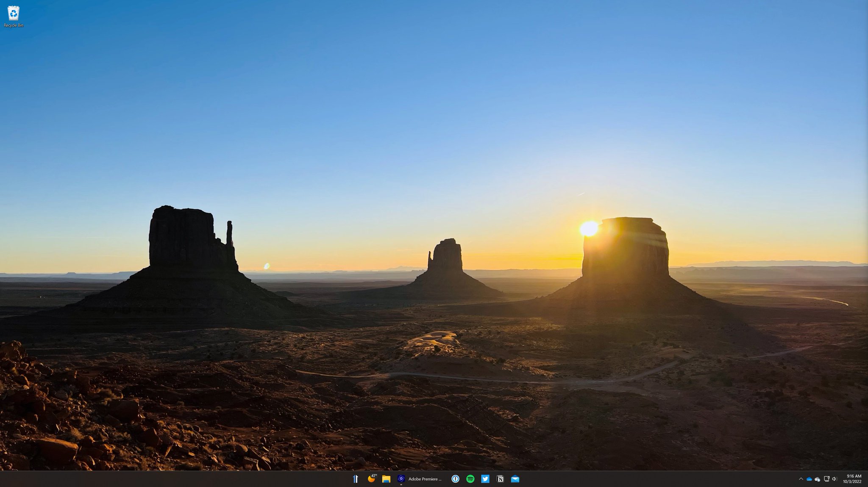Open the 9:16 AM clock calendar
868x487 pixels.
852,479
